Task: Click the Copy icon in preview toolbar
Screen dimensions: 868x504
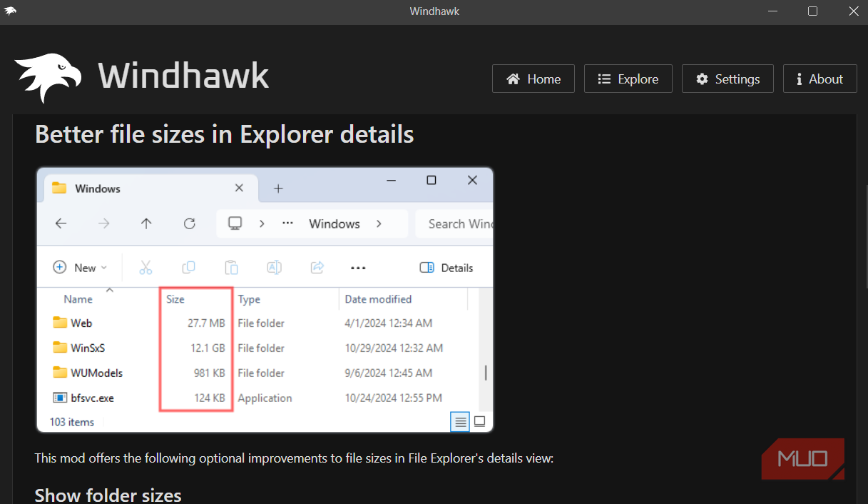Action: point(188,268)
